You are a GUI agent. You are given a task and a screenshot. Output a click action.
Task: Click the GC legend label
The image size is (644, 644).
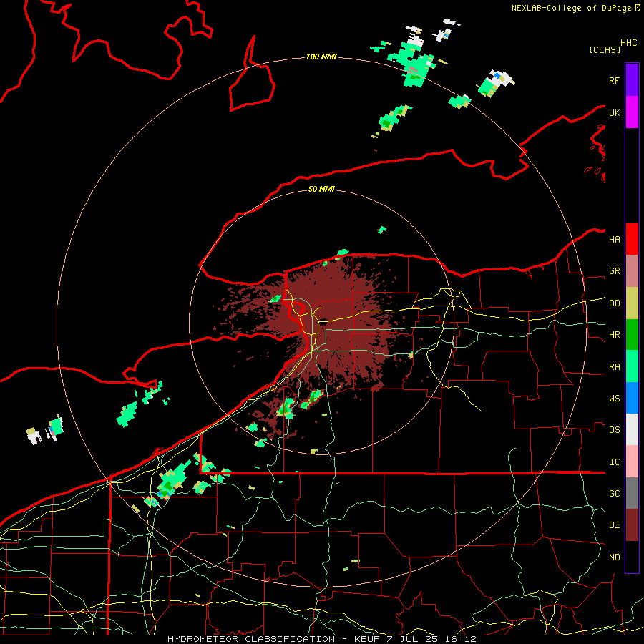tap(615, 494)
